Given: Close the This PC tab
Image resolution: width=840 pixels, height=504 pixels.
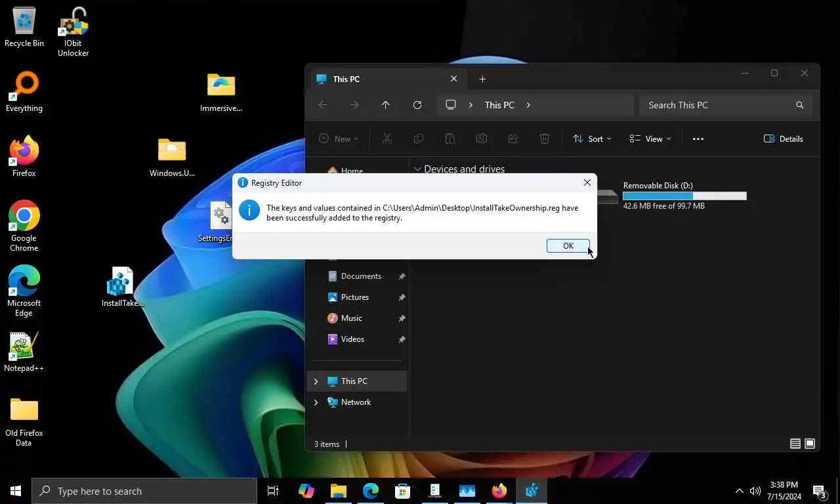Looking at the screenshot, I should (453, 79).
